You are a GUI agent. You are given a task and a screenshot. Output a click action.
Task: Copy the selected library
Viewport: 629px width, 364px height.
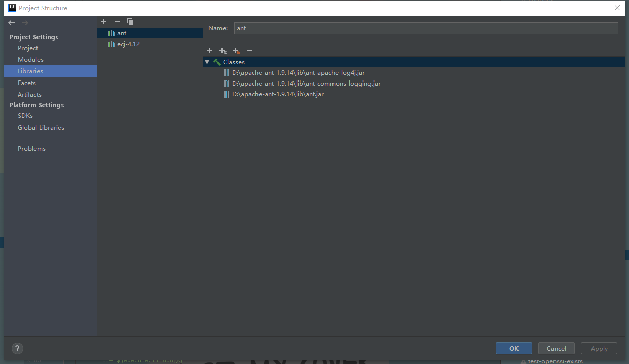pos(130,22)
